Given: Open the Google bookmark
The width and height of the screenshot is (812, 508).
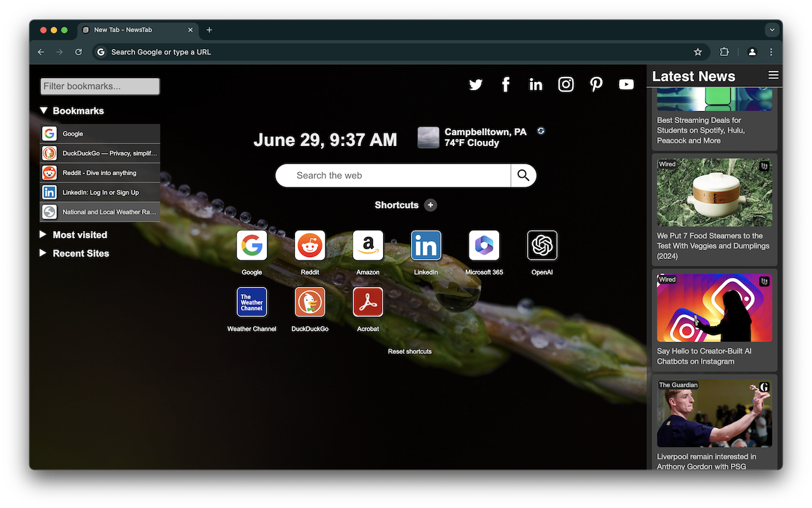Looking at the screenshot, I should [x=100, y=134].
